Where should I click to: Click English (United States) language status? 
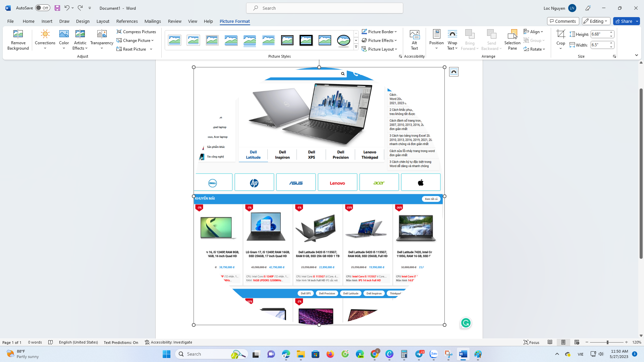point(78,342)
